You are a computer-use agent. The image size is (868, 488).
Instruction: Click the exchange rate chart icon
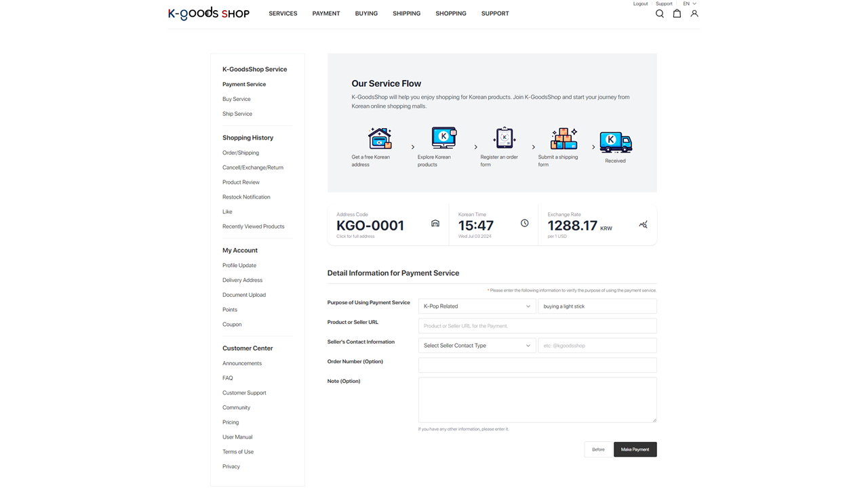(643, 224)
